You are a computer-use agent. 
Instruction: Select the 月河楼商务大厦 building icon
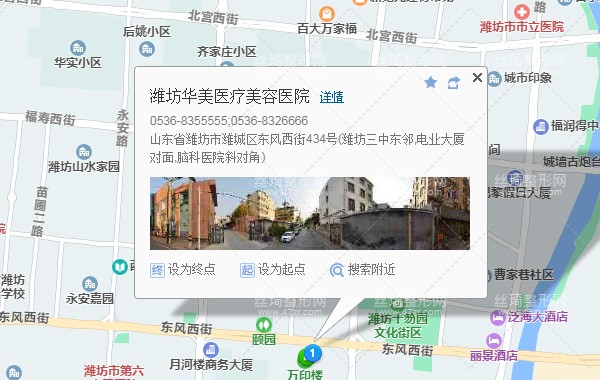(x=211, y=349)
